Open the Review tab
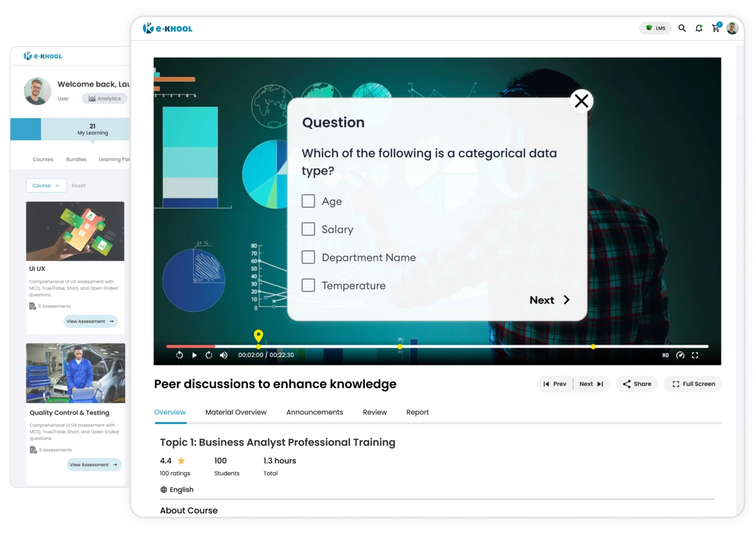 374,412
